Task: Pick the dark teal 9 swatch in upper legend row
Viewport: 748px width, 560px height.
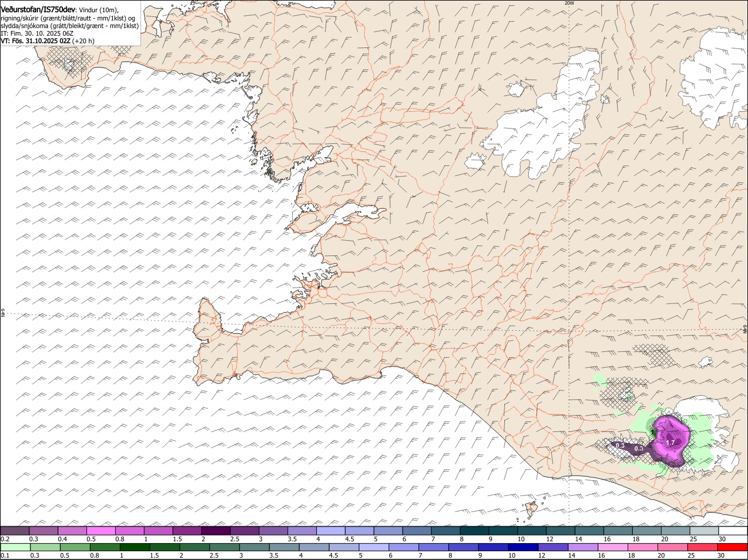Action: (503, 531)
